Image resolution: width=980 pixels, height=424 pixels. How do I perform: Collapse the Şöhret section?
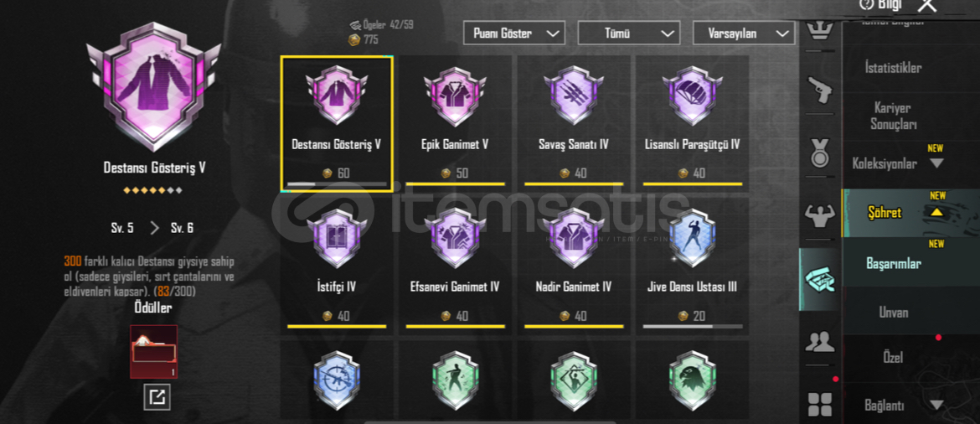tap(936, 212)
